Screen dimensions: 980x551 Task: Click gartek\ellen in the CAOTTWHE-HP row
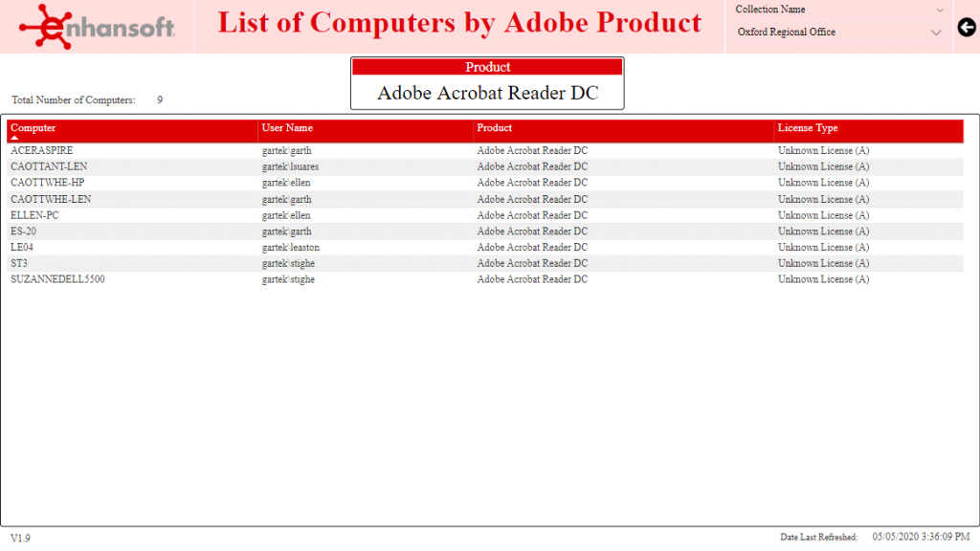tap(285, 183)
